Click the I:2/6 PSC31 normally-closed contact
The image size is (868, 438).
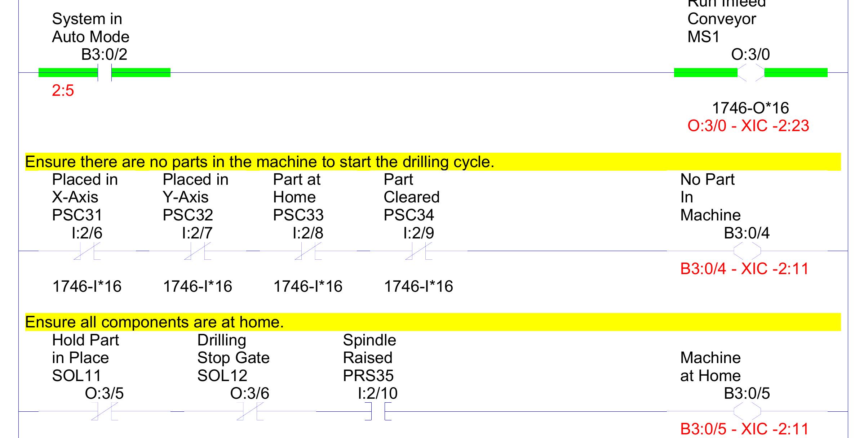pyautogui.click(x=87, y=251)
